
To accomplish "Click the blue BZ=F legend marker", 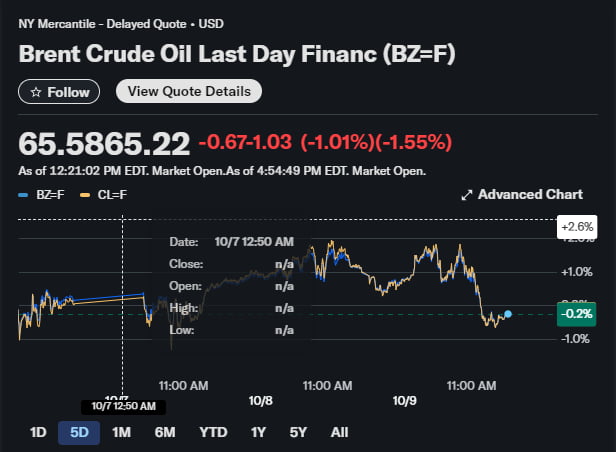I will click(x=23, y=195).
